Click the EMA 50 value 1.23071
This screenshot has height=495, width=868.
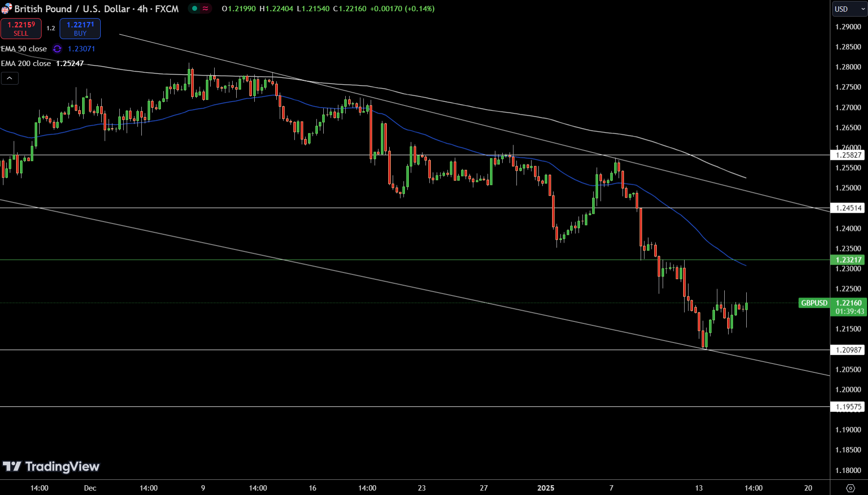click(82, 49)
